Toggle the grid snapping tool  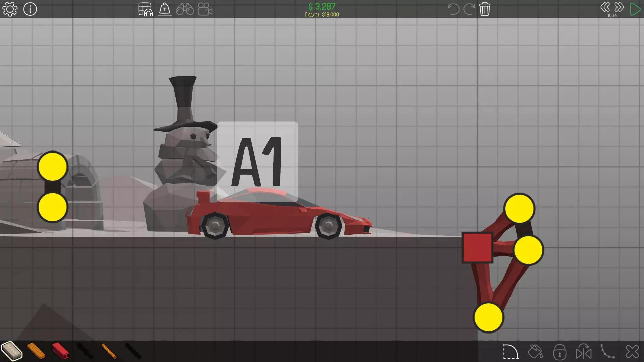145,9
